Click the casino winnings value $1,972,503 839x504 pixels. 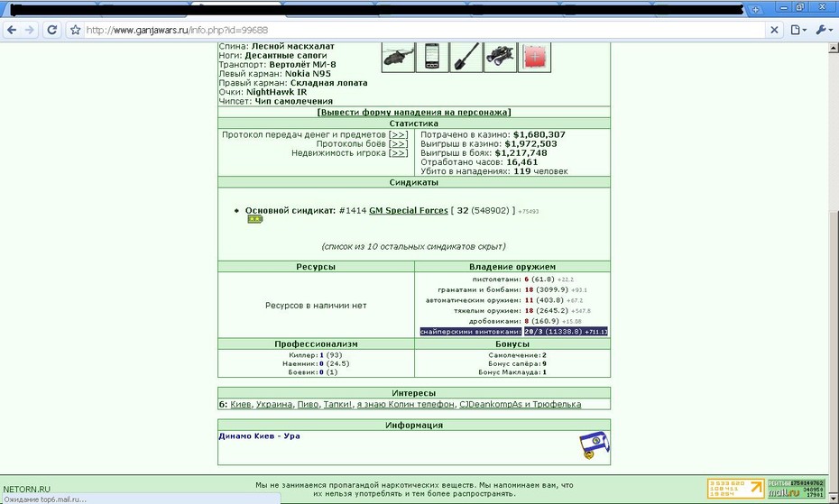(x=530, y=144)
